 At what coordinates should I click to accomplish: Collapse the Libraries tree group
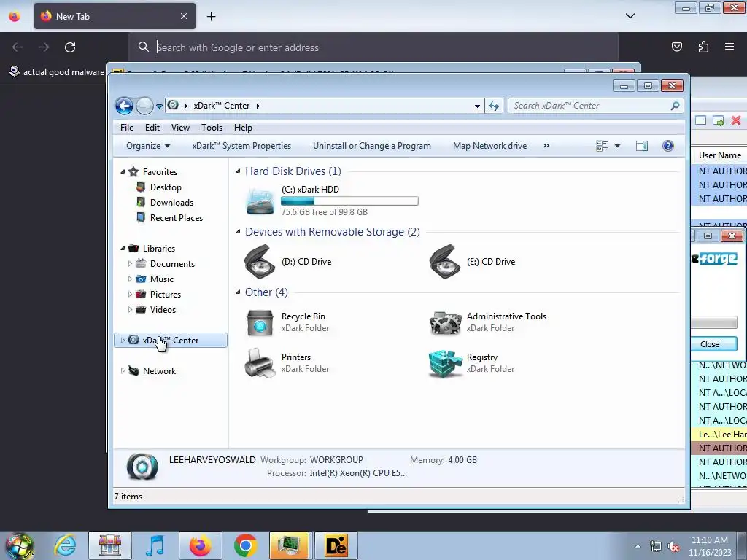(x=123, y=248)
